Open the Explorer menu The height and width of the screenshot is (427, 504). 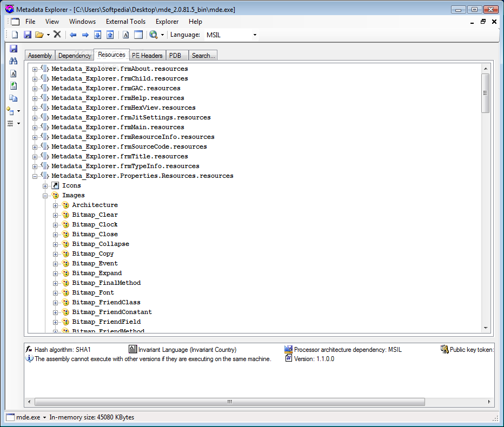tap(167, 22)
